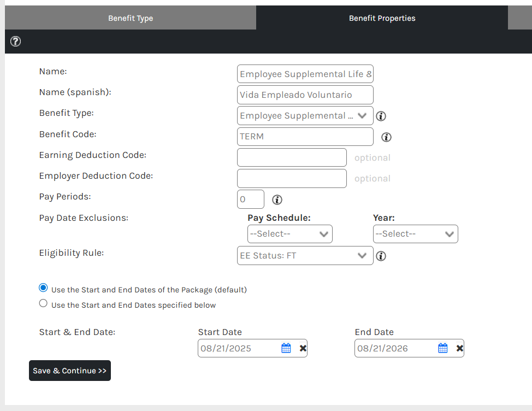Screen dimensions: 532x411
Task: Open the Eligibility Rule dropdown
Action: click(305, 256)
